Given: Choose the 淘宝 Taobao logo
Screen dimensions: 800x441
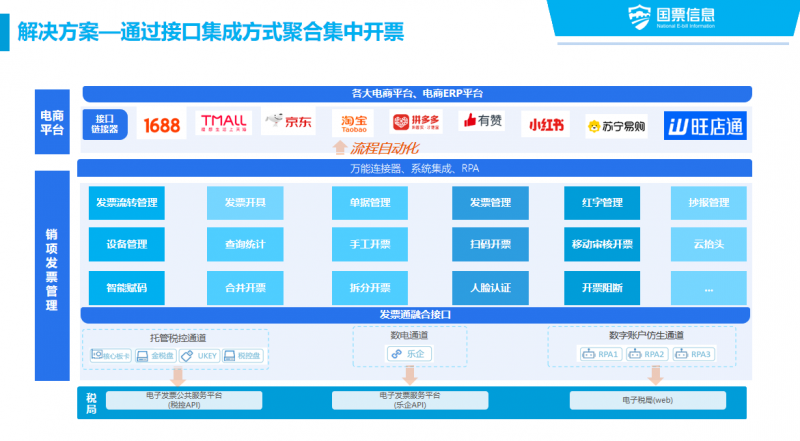Looking at the screenshot, I should [353, 123].
